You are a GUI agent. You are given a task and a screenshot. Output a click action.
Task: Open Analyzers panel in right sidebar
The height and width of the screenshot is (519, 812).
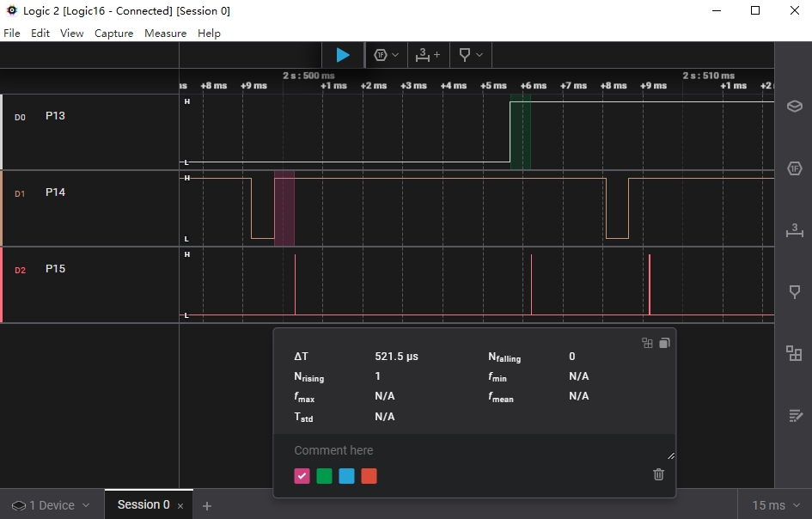[x=795, y=168]
